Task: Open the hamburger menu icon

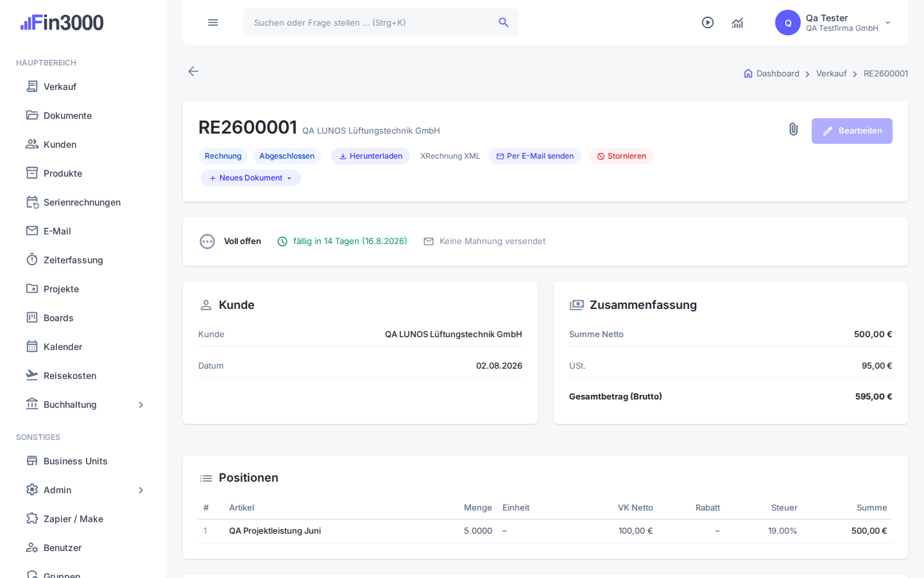Action: (213, 22)
